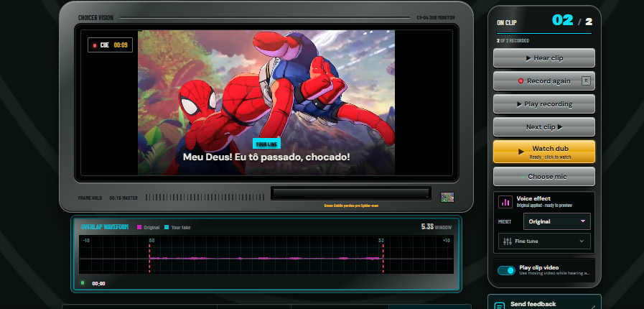Click the CUE 00:09 timer
Viewport: 644px width, 309px height.
point(110,45)
